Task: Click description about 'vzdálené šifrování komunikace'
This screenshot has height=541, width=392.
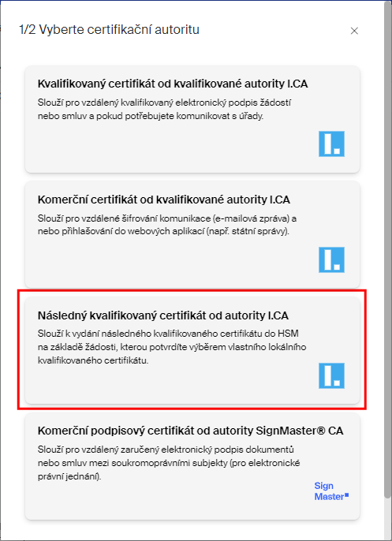Action: (x=167, y=225)
